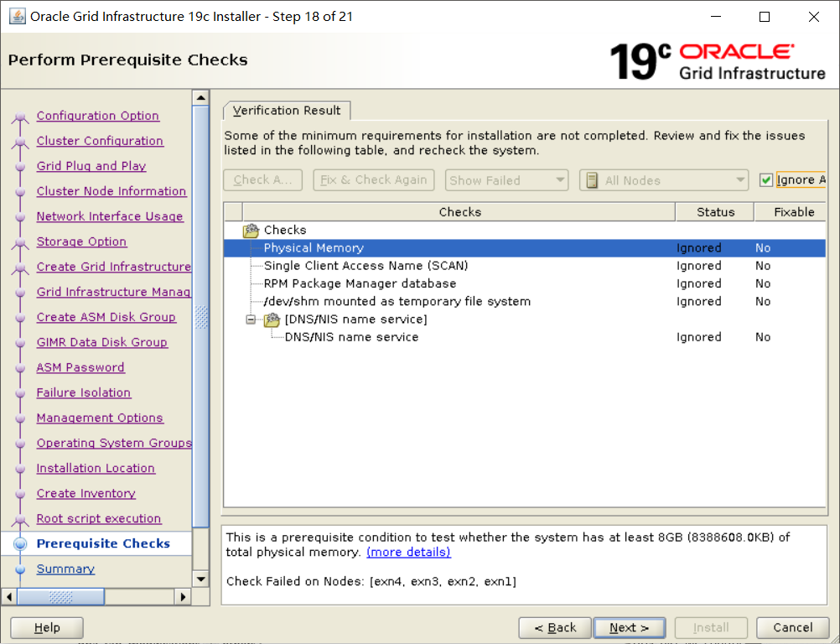Viewport: 840px width, 644px height.
Task: Go to GIMR Data Disk Group step
Action: tap(101, 342)
